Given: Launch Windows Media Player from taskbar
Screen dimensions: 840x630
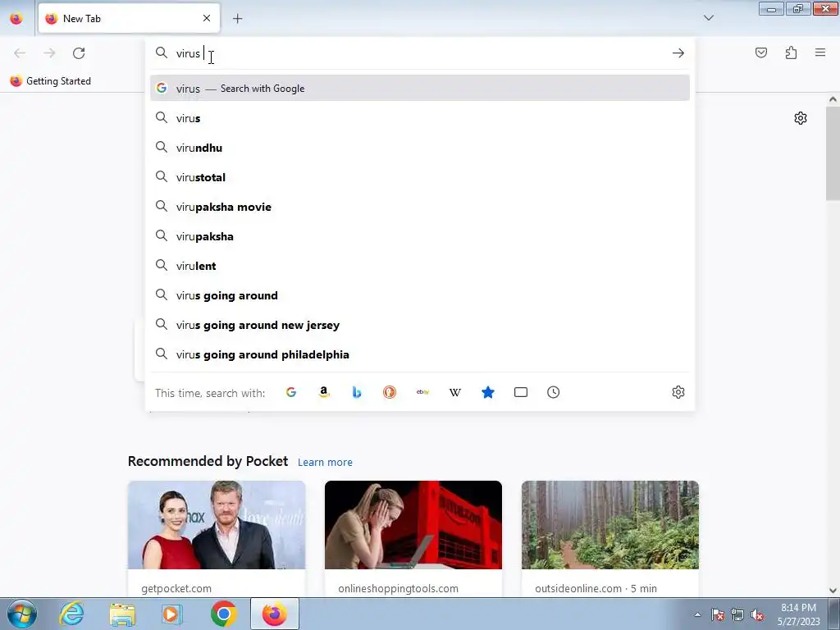Looking at the screenshot, I should coord(172,614).
